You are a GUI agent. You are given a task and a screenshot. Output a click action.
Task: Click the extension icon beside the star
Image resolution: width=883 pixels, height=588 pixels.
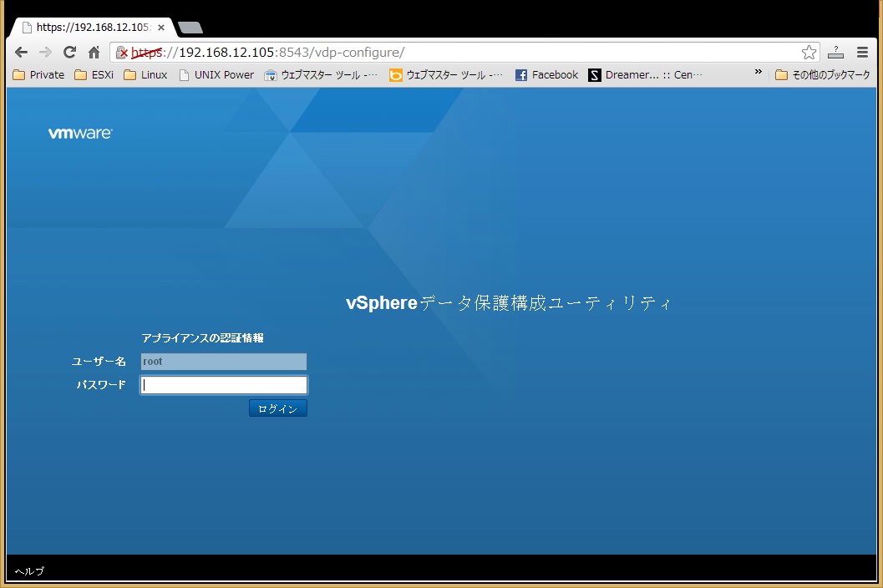coord(835,53)
